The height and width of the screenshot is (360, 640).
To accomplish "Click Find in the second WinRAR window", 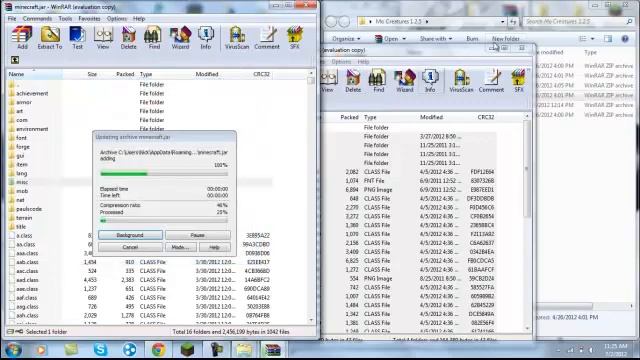I will pos(378,80).
